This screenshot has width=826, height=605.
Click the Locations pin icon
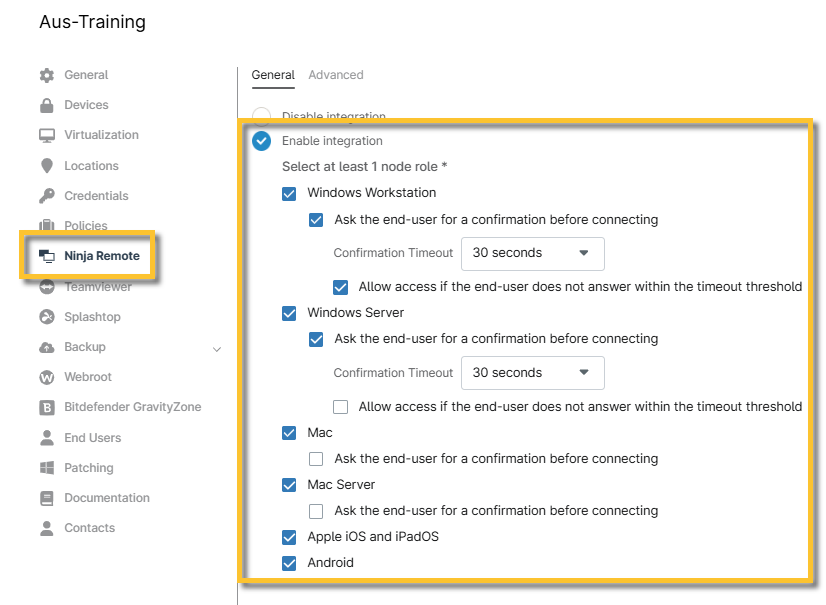[46, 166]
